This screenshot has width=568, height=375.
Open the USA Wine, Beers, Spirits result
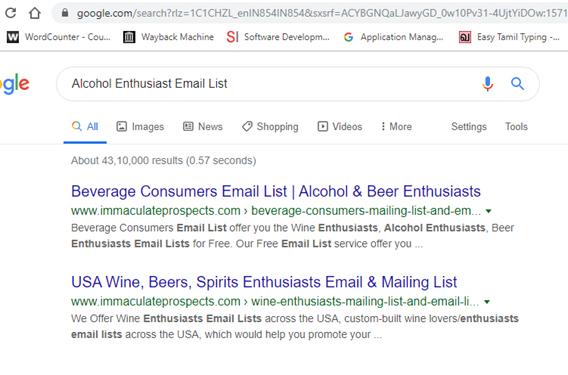[264, 282]
